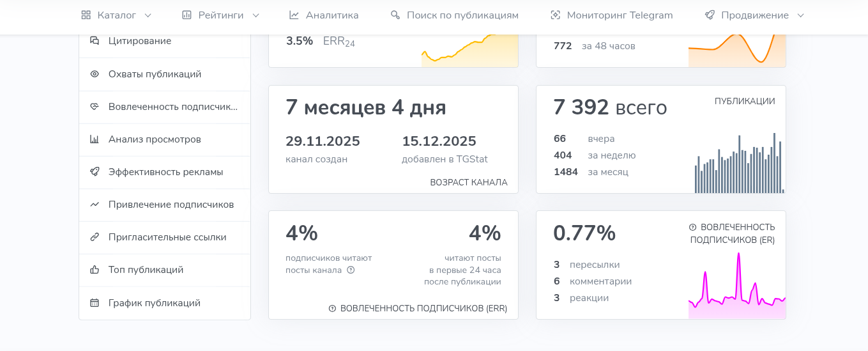Go to the Аналитика section
The width and height of the screenshot is (868, 351).
324,15
